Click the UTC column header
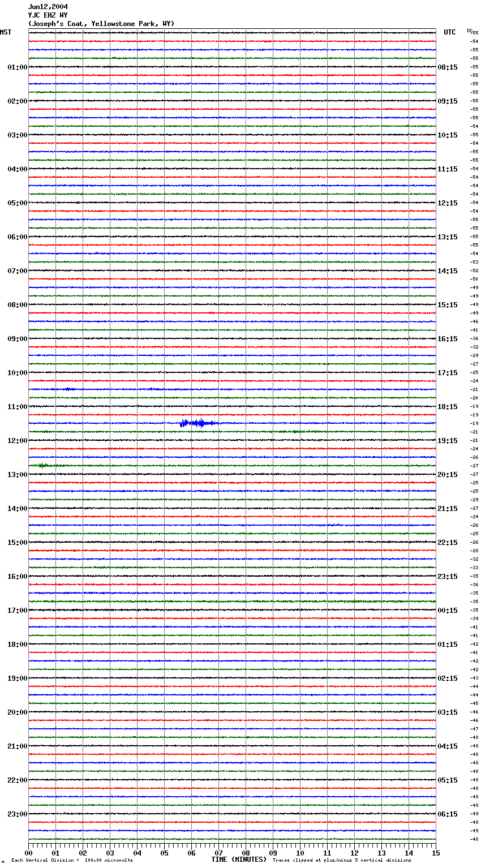 (450, 32)
